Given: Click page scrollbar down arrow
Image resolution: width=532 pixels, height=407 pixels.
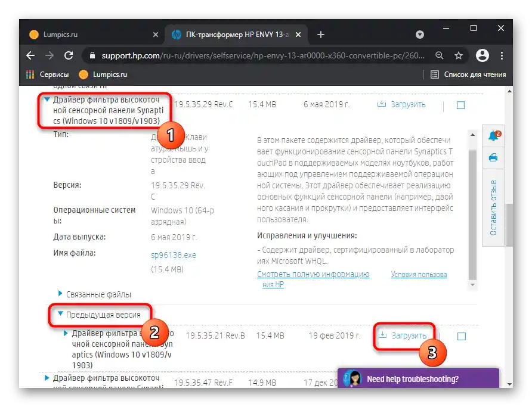Looking at the screenshot, I should click(509, 384).
